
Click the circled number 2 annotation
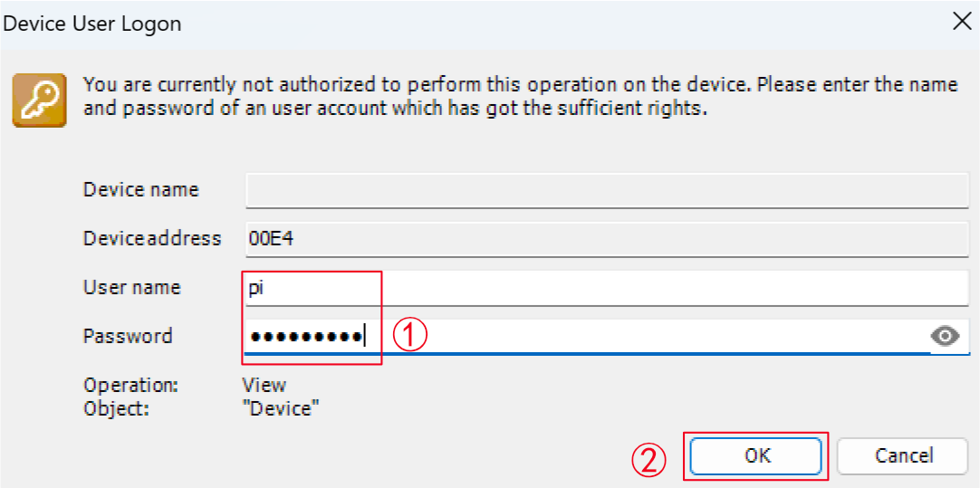[x=648, y=462]
